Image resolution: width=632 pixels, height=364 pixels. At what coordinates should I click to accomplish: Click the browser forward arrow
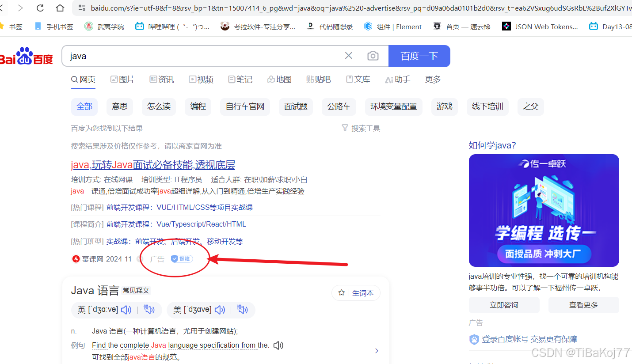click(20, 8)
